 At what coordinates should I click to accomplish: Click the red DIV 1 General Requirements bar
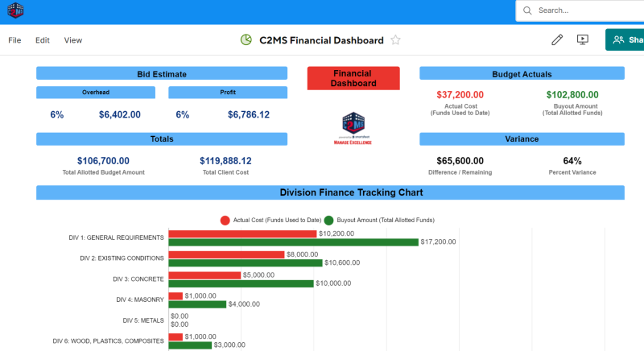coord(242,233)
